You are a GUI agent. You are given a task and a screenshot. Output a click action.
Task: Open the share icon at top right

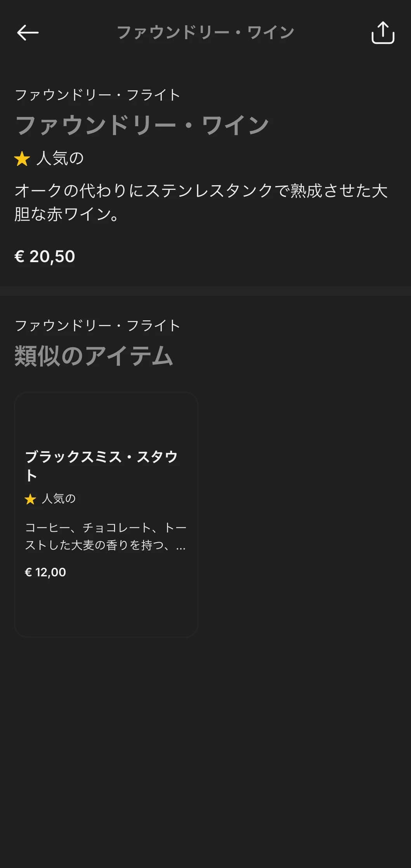click(x=383, y=33)
